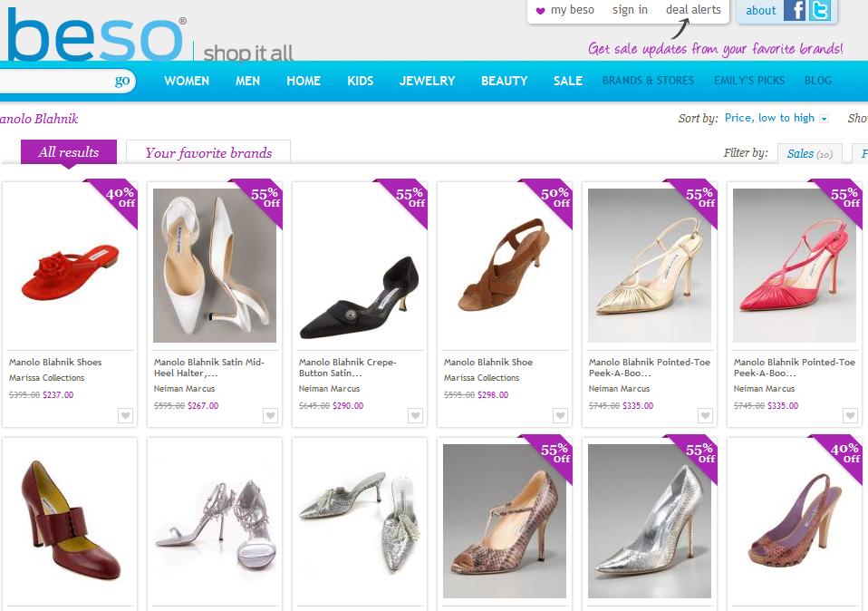
Task: Open the pink pointed-toe slingback image
Action: (795, 266)
